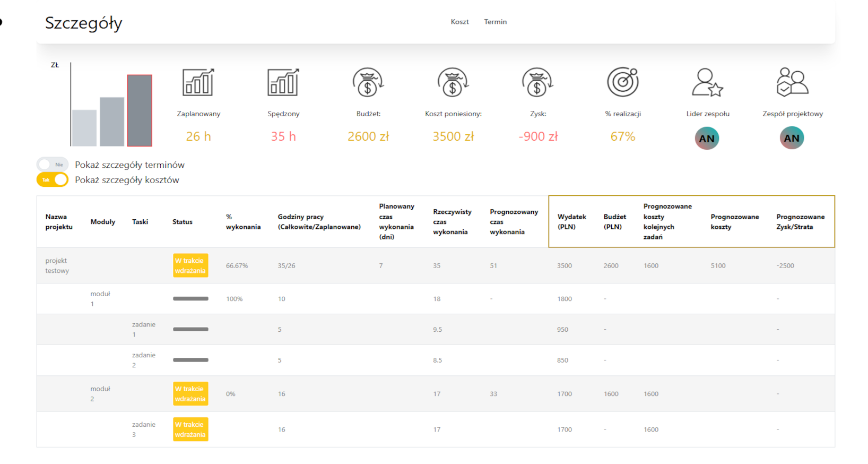Screen dimensions: 868x464
Task: Open the AN avatar under Zespół projektowy
Action: click(x=792, y=138)
